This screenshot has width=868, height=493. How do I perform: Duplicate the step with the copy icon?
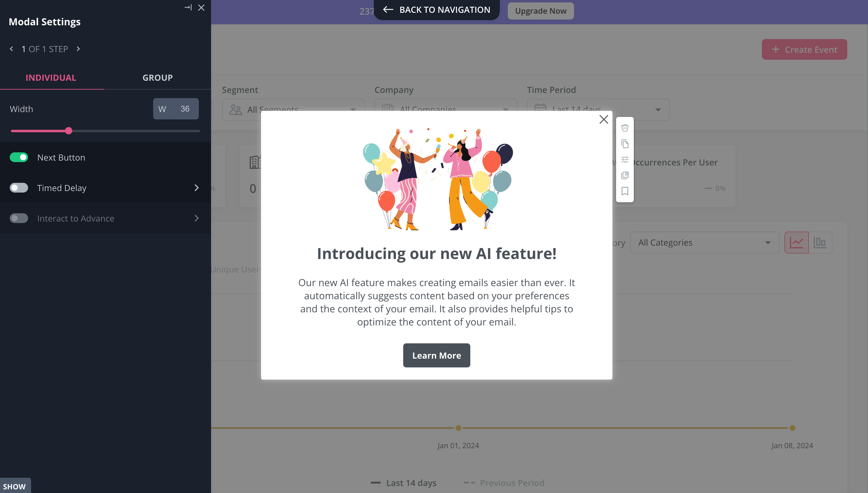click(625, 144)
